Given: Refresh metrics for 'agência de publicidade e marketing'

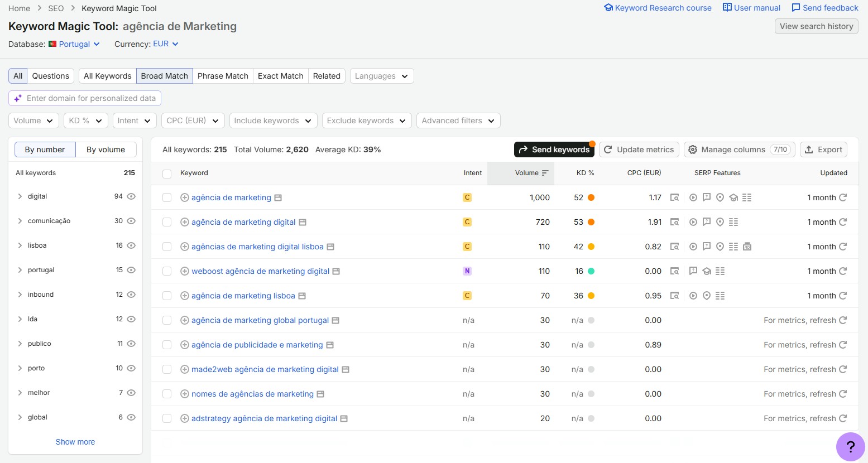Looking at the screenshot, I should 843,345.
